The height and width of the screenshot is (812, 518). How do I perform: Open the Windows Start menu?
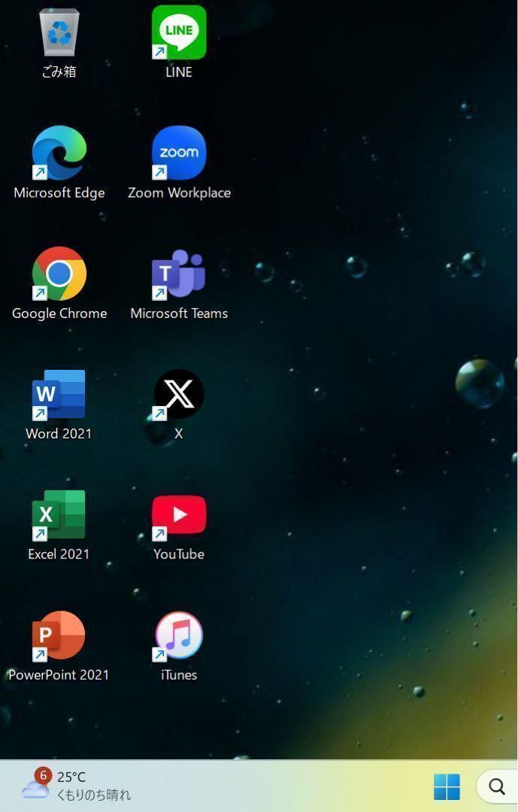pos(447,786)
